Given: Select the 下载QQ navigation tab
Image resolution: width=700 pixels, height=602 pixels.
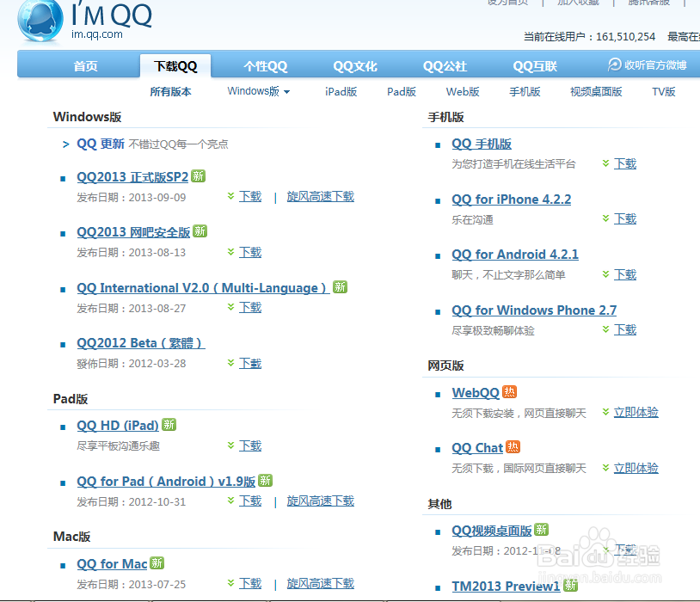Looking at the screenshot, I should click(x=175, y=66).
